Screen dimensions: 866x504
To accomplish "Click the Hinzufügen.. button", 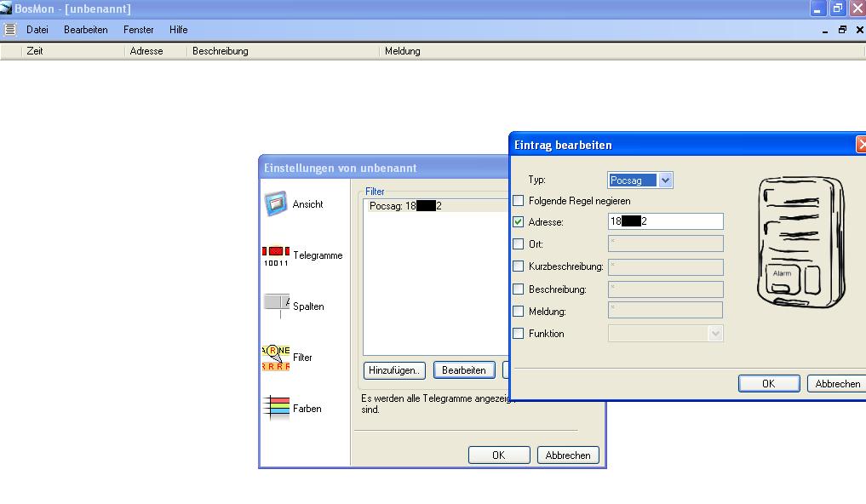I will pos(394,369).
